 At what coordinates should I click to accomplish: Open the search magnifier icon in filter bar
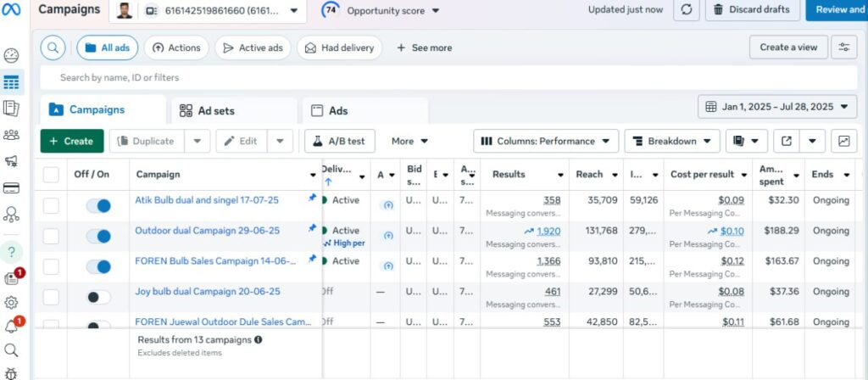pos(53,47)
